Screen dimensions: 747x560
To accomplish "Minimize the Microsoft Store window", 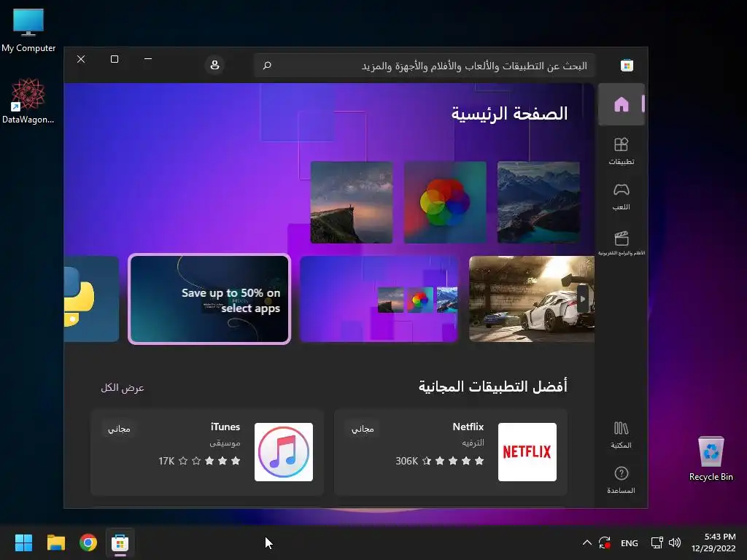I will (x=148, y=59).
